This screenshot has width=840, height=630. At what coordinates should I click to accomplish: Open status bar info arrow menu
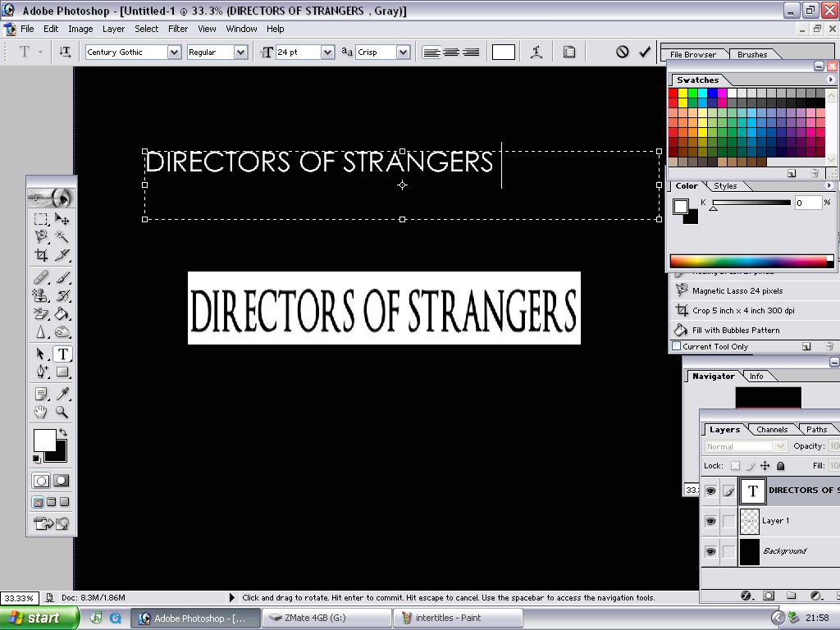[231, 597]
